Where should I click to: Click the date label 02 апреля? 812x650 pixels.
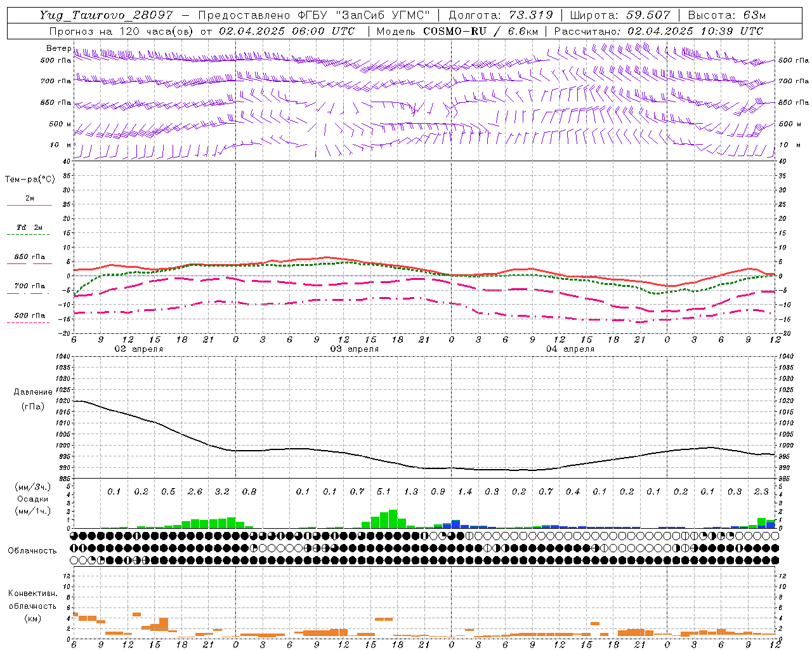pyautogui.click(x=138, y=349)
